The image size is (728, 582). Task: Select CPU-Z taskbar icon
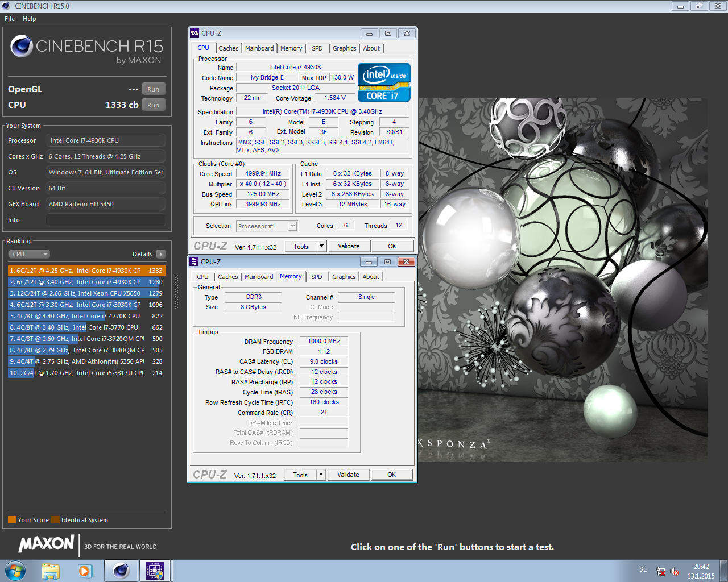click(x=155, y=571)
